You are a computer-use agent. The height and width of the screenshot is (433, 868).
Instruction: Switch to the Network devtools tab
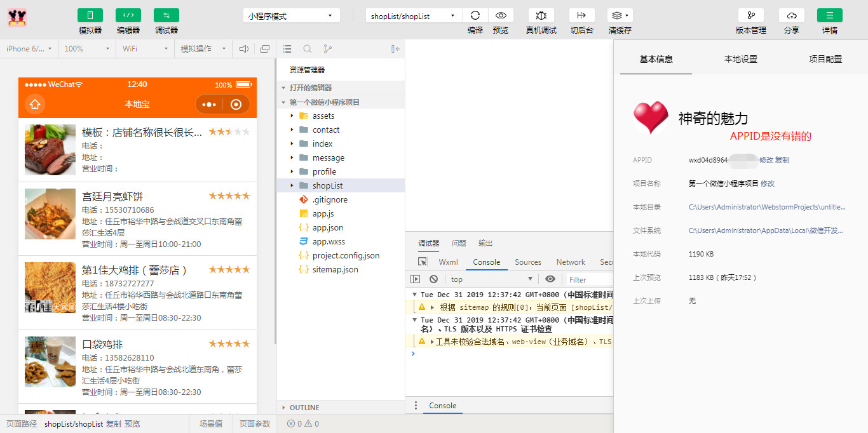571,262
